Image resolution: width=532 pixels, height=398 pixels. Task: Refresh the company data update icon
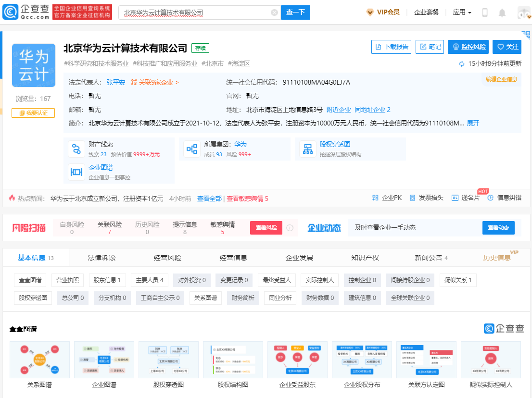point(462,64)
